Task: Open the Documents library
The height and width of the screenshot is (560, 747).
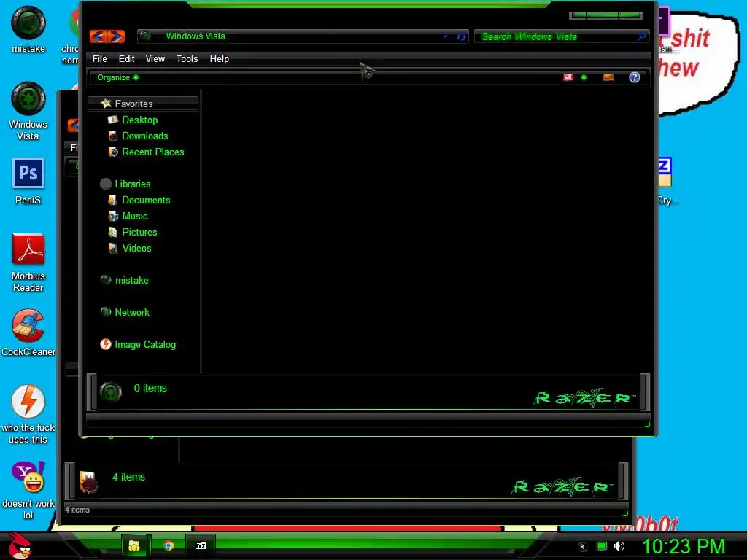Action: click(x=146, y=200)
